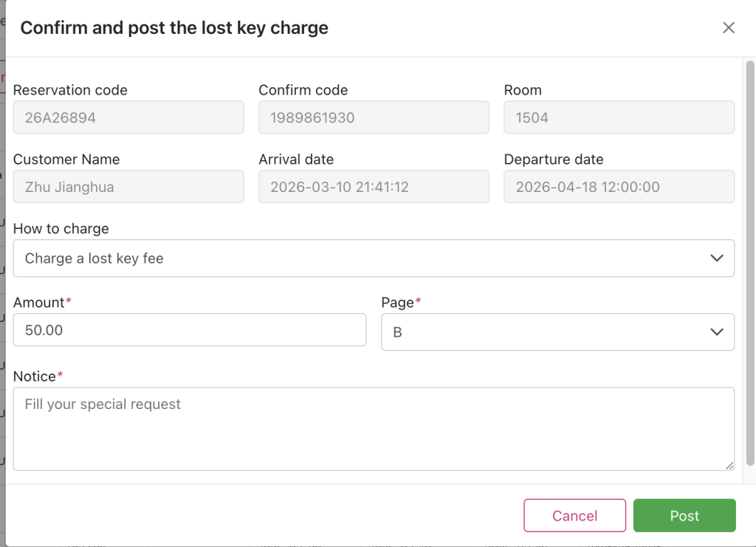Click the Arrival date field

(374, 187)
